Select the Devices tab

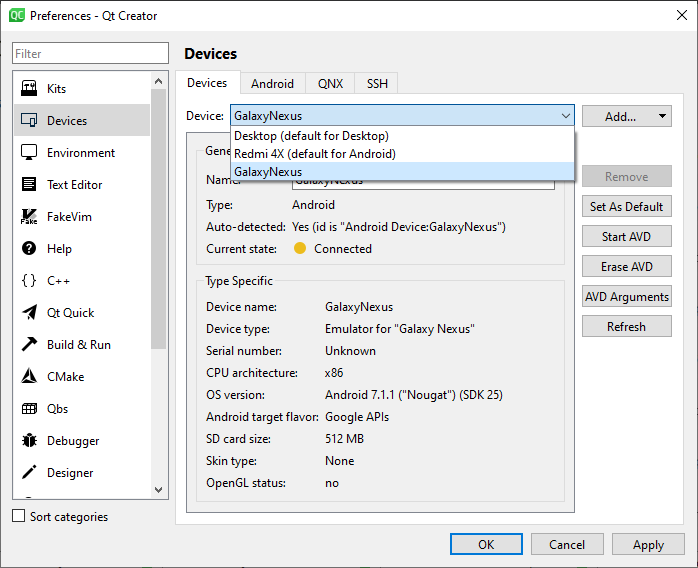click(207, 83)
